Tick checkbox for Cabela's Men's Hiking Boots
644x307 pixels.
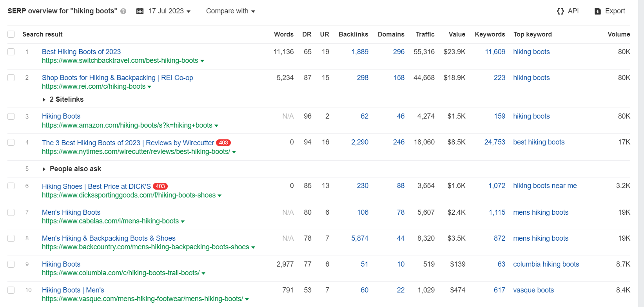[x=11, y=212]
